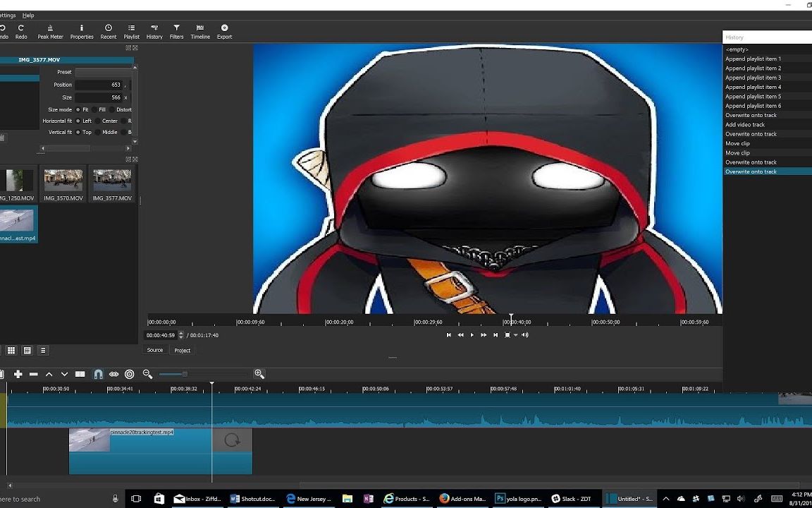Enable ripple all tracks target icon
Image resolution: width=812 pixels, height=508 pixels.
129,374
